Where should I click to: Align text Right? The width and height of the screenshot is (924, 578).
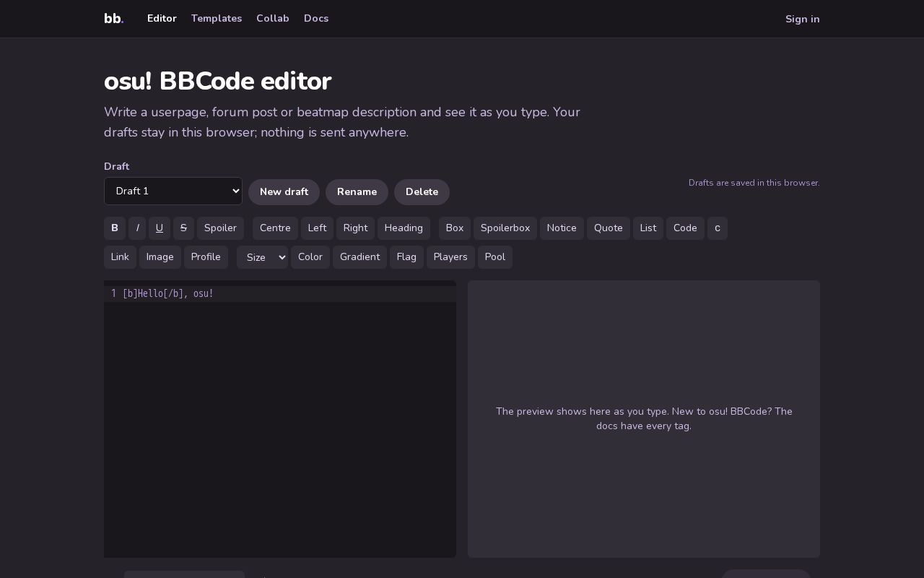point(355,228)
